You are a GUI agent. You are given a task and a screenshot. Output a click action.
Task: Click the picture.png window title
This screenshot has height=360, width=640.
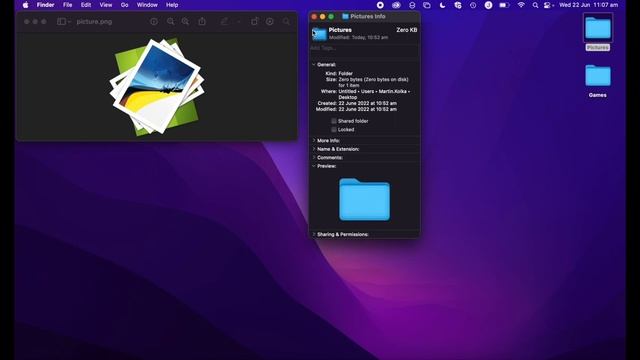click(x=94, y=22)
